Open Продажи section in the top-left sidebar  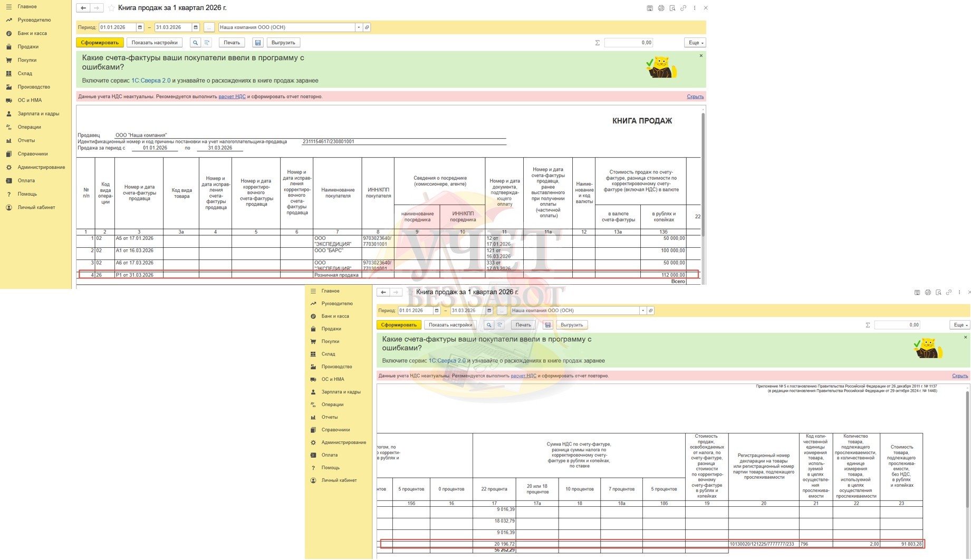(28, 46)
